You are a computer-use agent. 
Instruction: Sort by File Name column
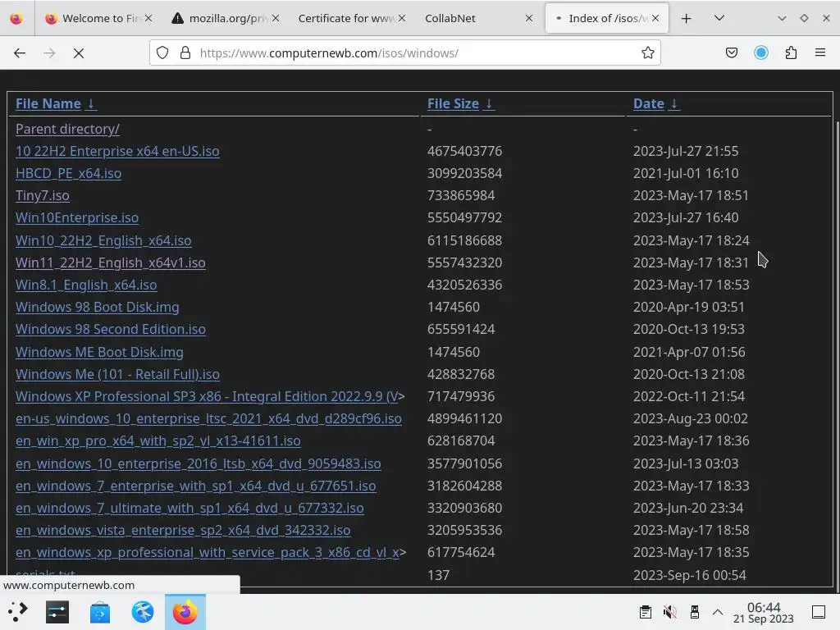48,103
